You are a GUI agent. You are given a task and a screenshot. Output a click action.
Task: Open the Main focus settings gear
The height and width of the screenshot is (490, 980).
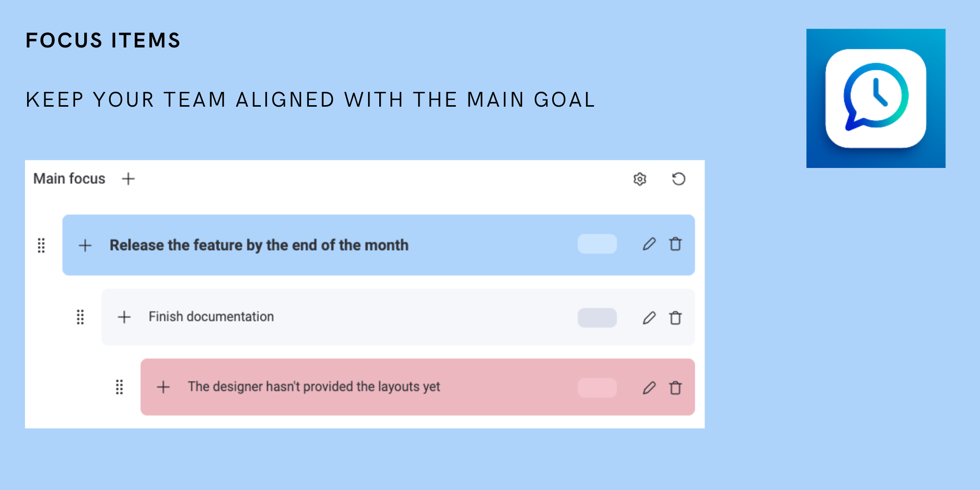point(640,179)
